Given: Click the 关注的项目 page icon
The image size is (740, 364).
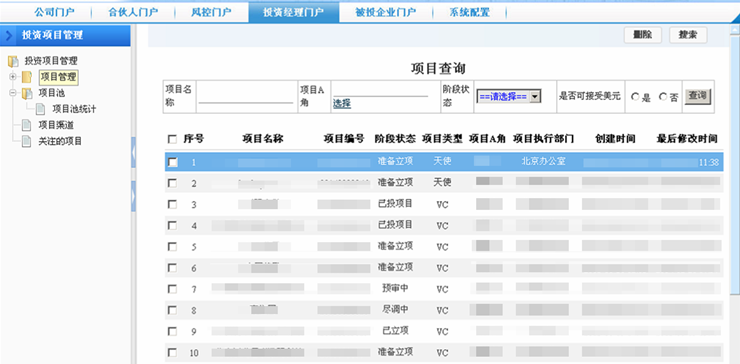Looking at the screenshot, I should 27,141.
